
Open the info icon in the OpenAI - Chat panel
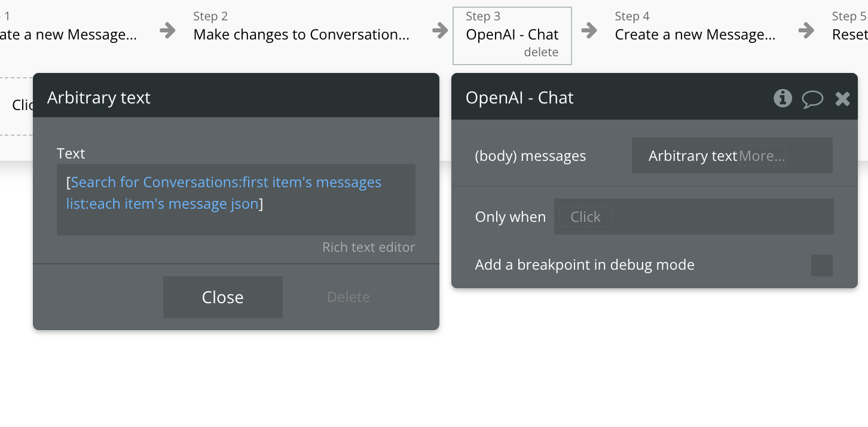(783, 98)
